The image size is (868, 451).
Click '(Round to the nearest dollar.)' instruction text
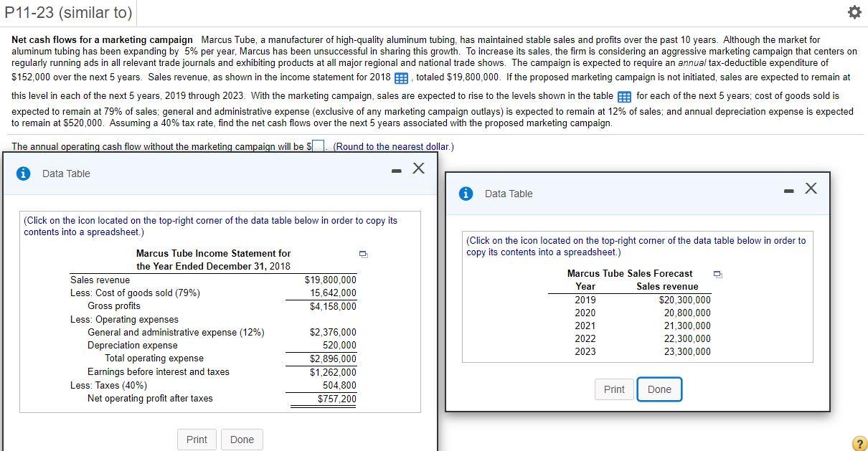point(393,147)
